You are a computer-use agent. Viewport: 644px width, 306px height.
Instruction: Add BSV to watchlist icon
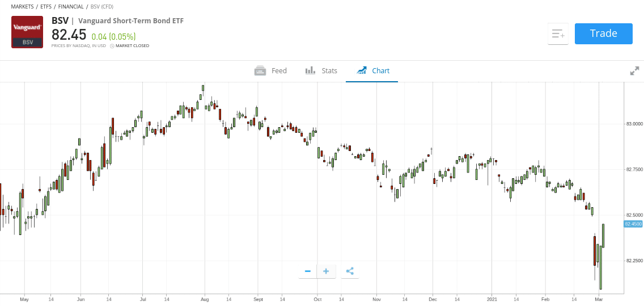(x=558, y=33)
